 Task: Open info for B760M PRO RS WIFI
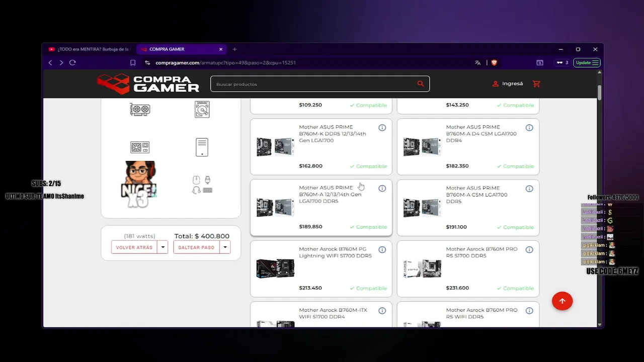[529, 311]
